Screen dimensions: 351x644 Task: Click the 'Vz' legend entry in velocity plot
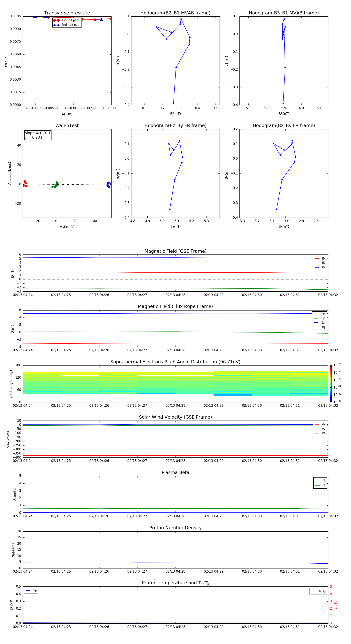tap(320, 433)
